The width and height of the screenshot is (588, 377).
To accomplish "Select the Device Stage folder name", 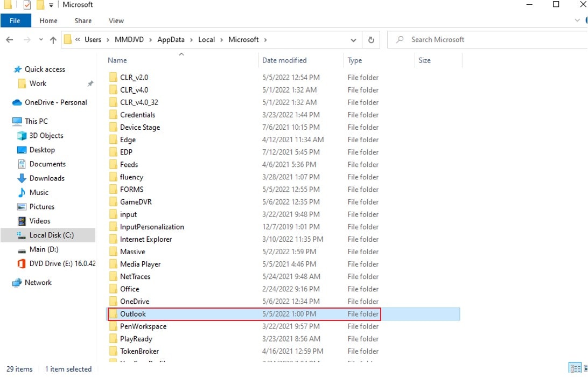I will pyautogui.click(x=140, y=128).
